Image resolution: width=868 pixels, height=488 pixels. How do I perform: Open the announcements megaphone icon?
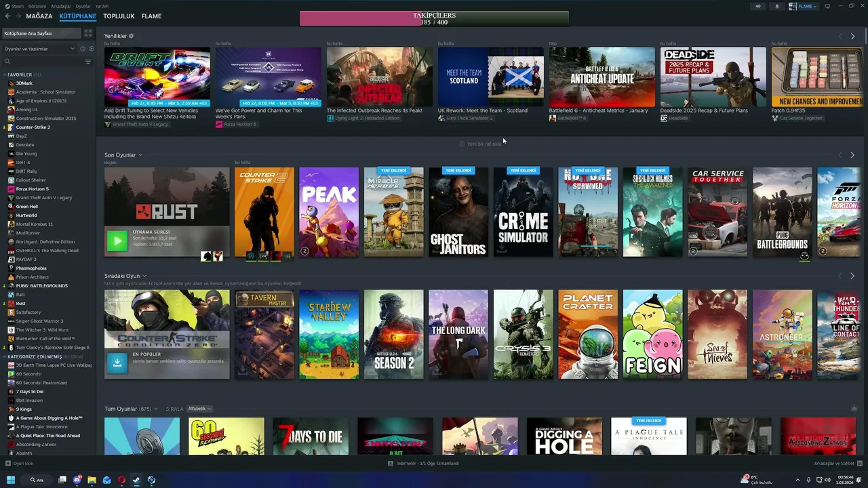coord(758,6)
